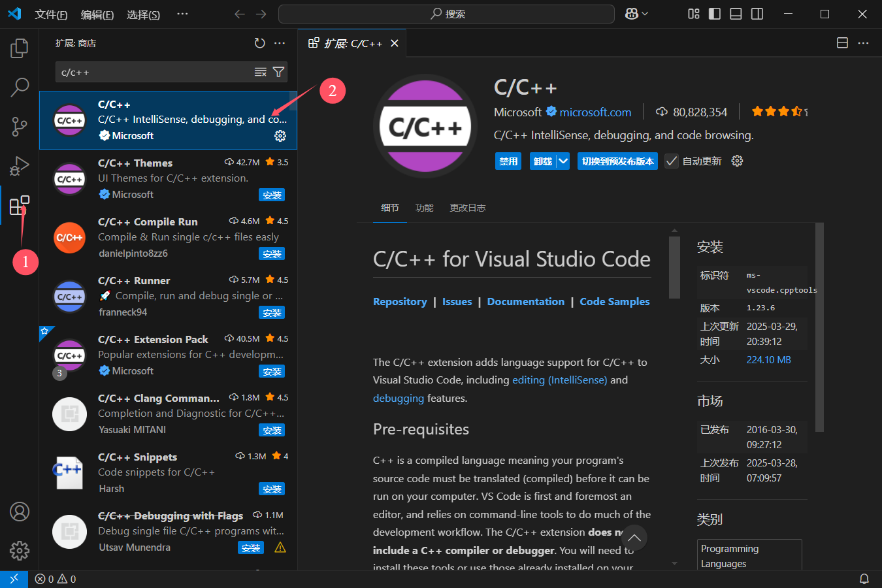Viewport: 882px width, 588px height.
Task: Open the extensions panel more actions menu
Action: pos(280,43)
